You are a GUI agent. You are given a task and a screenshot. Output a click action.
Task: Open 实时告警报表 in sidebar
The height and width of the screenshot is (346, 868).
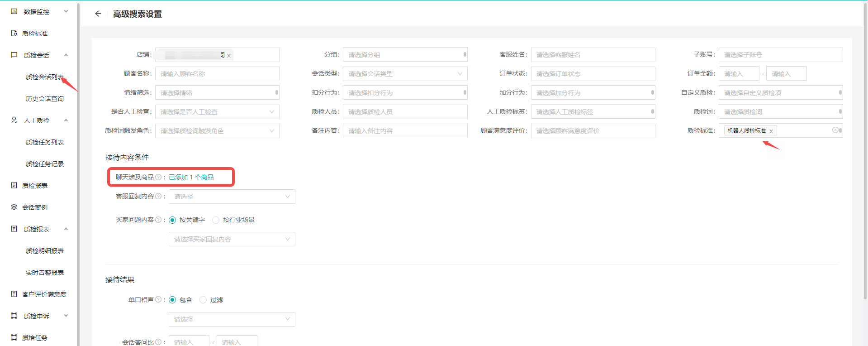45,273
